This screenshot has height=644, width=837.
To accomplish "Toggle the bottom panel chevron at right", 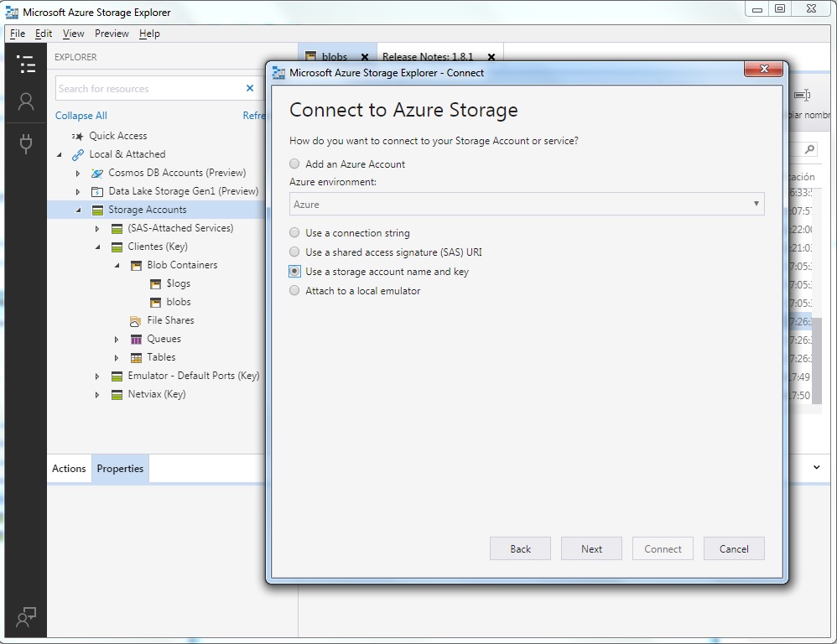I will pos(816,467).
